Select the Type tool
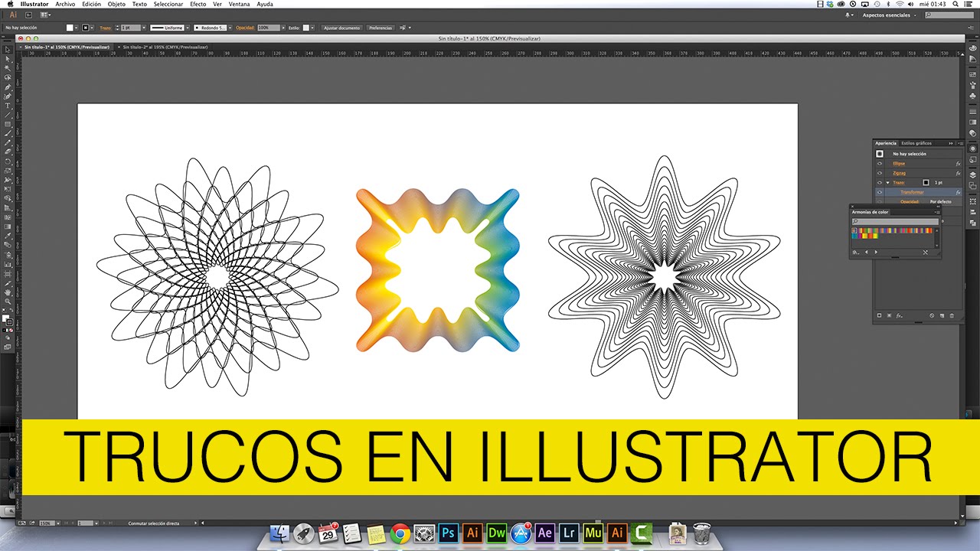980x551 pixels. [x=8, y=106]
